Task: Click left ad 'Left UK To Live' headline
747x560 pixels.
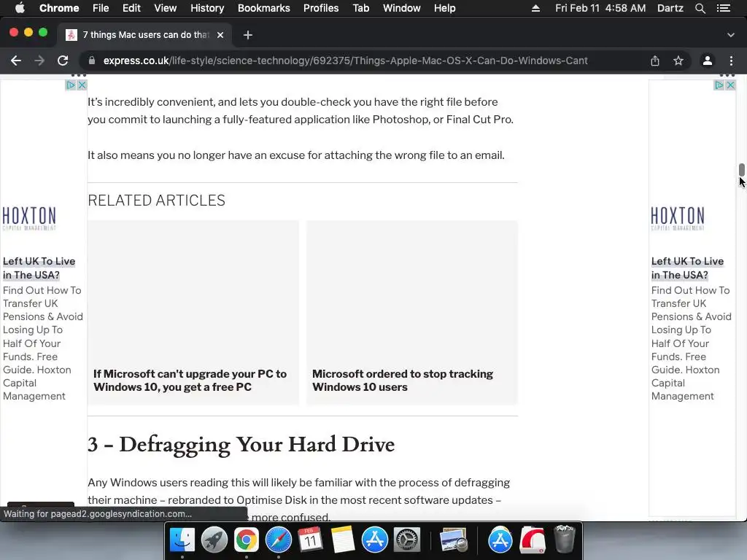Action: (x=39, y=268)
